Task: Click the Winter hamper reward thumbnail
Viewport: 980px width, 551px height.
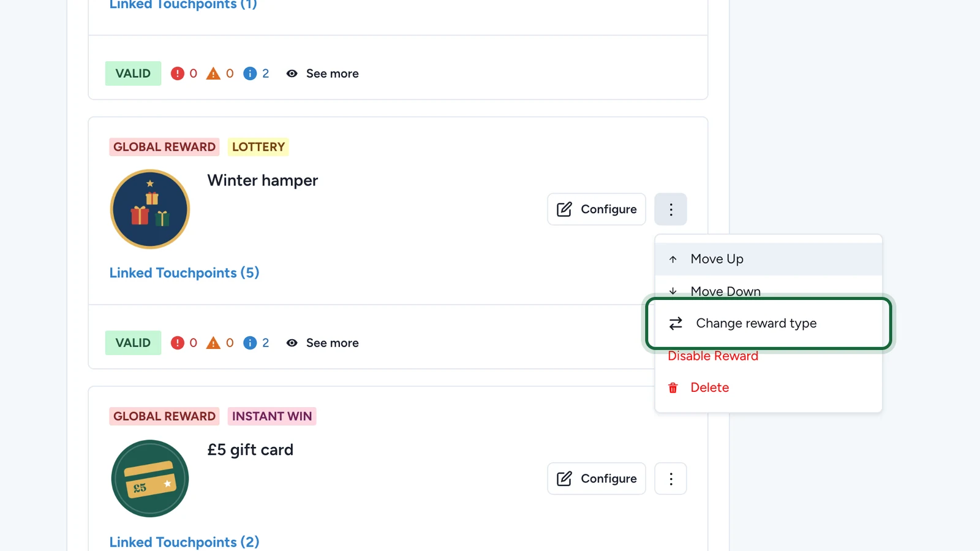Action: [150, 209]
